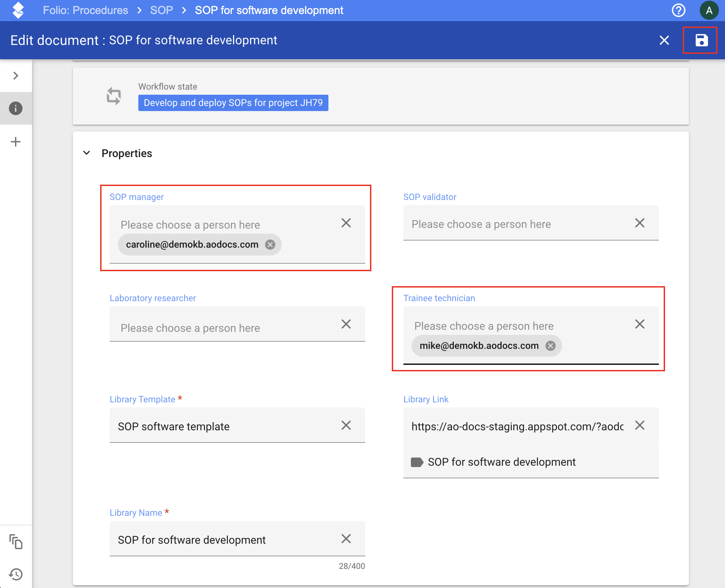Expand the left sidebar with the chevron
Screen dimensions: 725x588
(16, 76)
